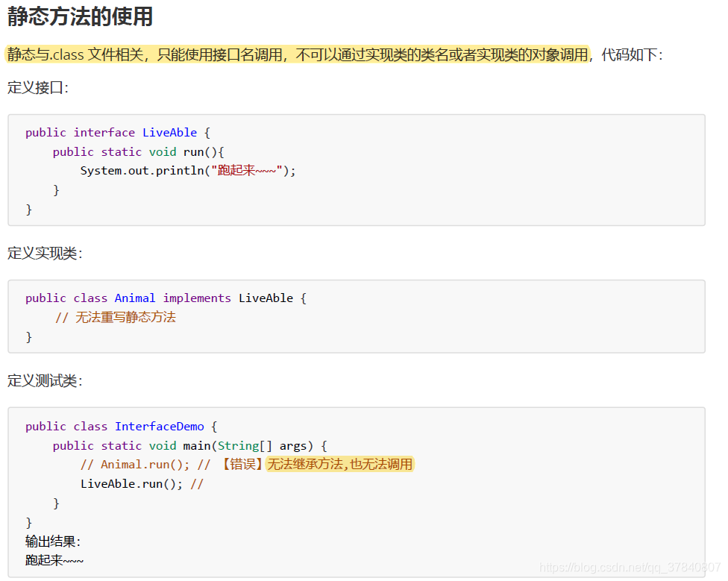This screenshot has width=728, height=581.
Task: Click the commented code // Animal.run();
Action: coord(135,465)
